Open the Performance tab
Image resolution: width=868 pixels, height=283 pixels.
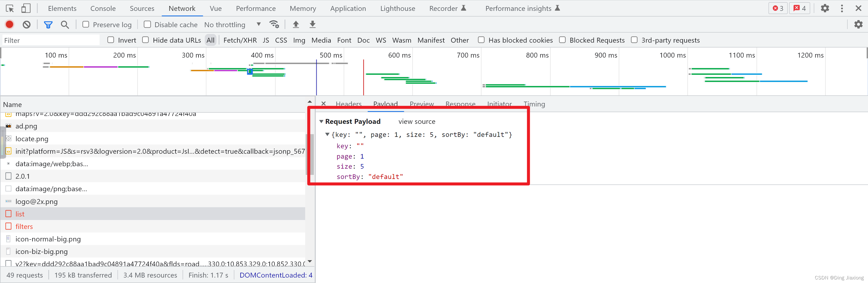(x=256, y=8)
